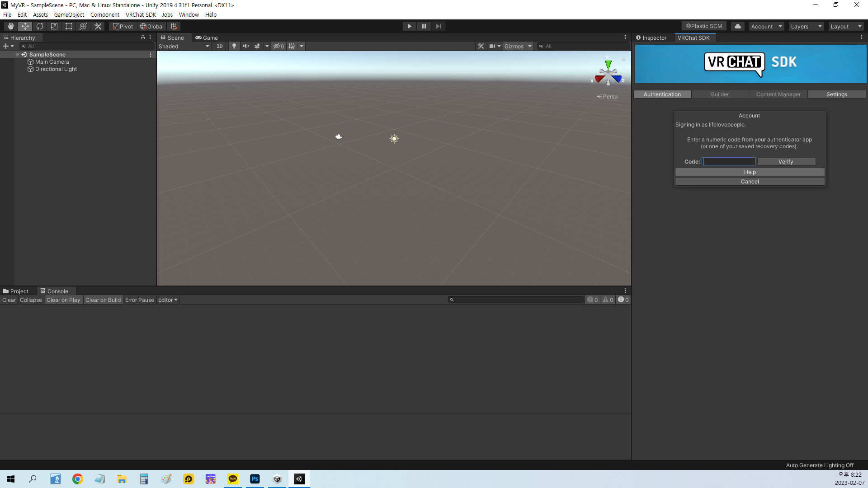The width and height of the screenshot is (868, 488).
Task: Select Directional Light in Hierarchy
Action: tap(56, 69)
